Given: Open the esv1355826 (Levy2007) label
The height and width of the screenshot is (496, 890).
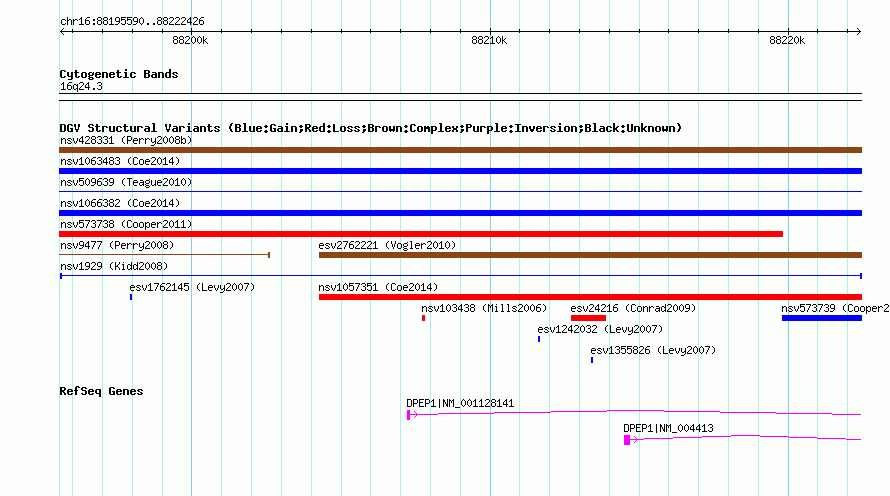Looking at the screenshot, I should 653,350.
